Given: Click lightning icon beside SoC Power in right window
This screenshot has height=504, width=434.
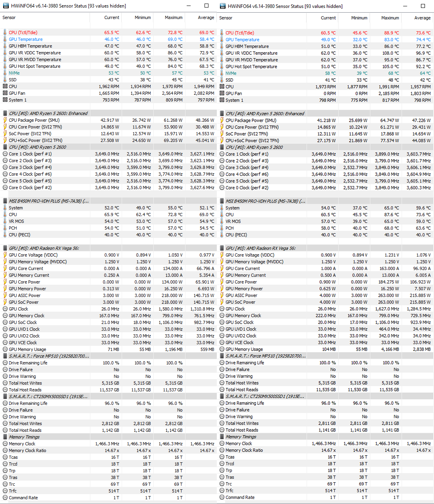Looking at the screenshot, I should [222, 134].
